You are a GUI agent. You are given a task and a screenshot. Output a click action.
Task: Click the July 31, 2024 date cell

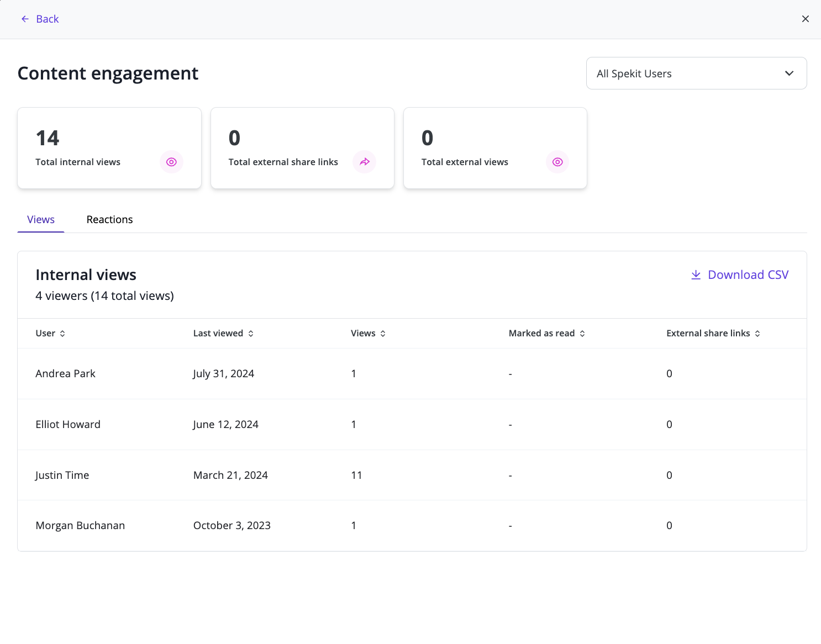pyautogui.click(x=223, y=374)
